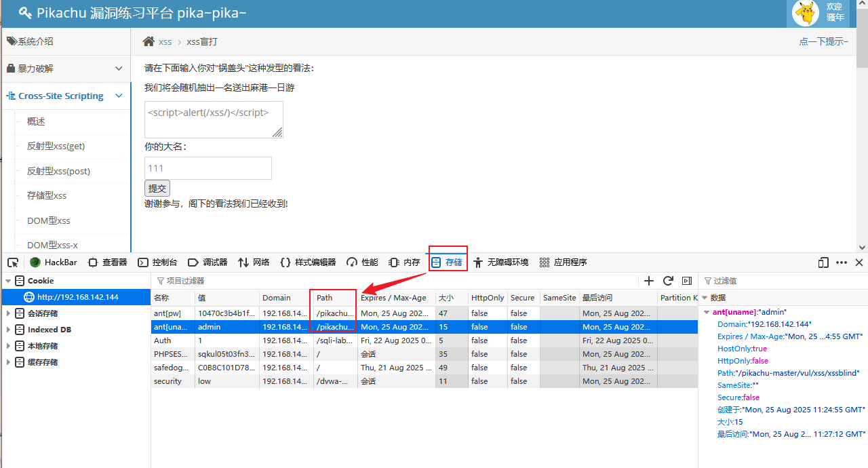This screenshot has height=468, width=868.
Task: Click the Path value in sidebar
Action: [798, 373]
